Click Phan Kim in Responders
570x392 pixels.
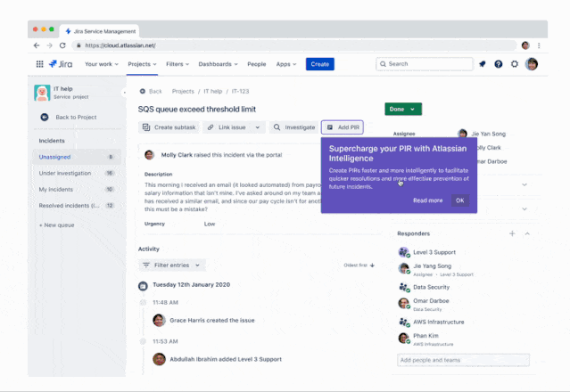point(425,336)
